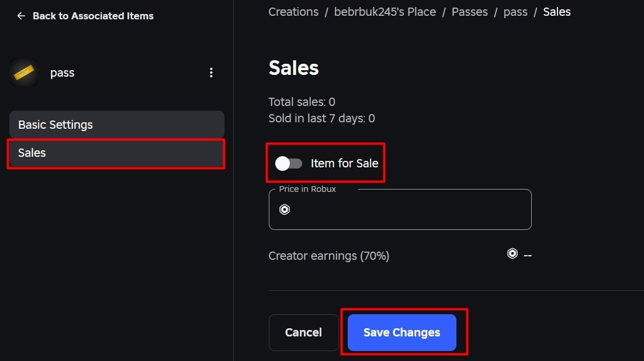Open the three-dot menu beside pass
Screen dimensions: 644x361
click(211, 73)
